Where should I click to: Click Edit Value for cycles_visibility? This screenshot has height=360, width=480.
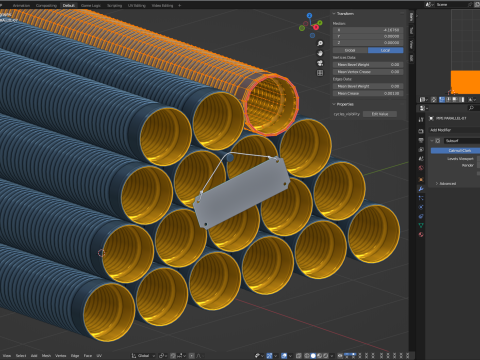click(380, 114)
